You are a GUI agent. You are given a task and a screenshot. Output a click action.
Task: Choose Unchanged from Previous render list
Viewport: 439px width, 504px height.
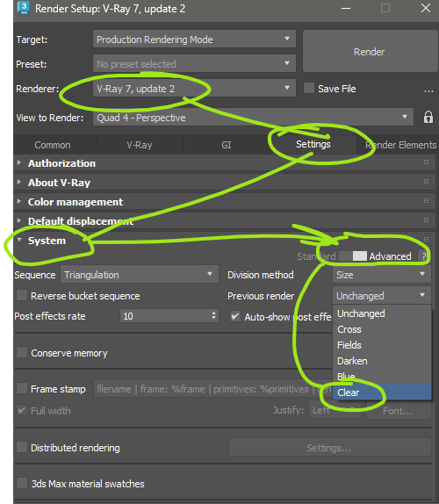382,313
